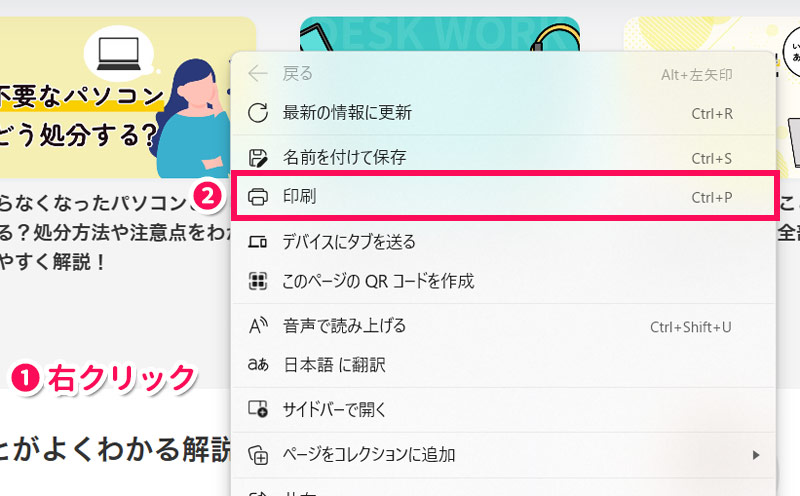Click the add to collections icon
Image resolution: width=800 pixels, height=496 pixels.
pos(258,455)
